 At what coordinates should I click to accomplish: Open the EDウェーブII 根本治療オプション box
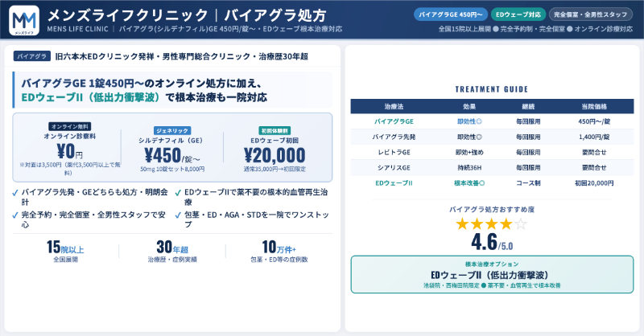(x=491, y=275)
